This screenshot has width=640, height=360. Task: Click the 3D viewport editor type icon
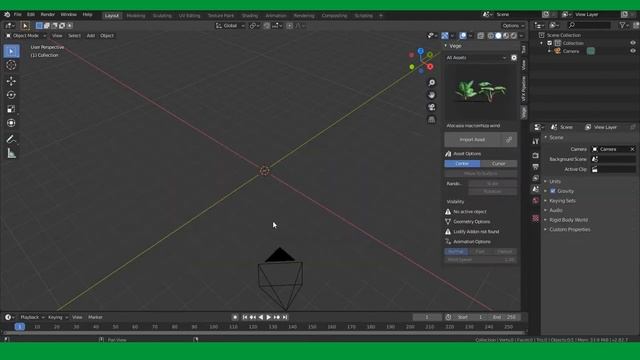click(x=9, y=26)
